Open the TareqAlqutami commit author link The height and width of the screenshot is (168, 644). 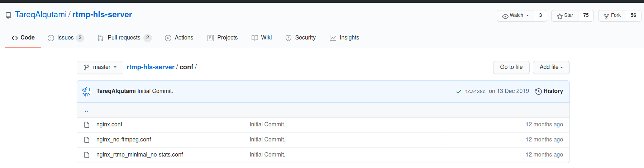pos(116,91)
